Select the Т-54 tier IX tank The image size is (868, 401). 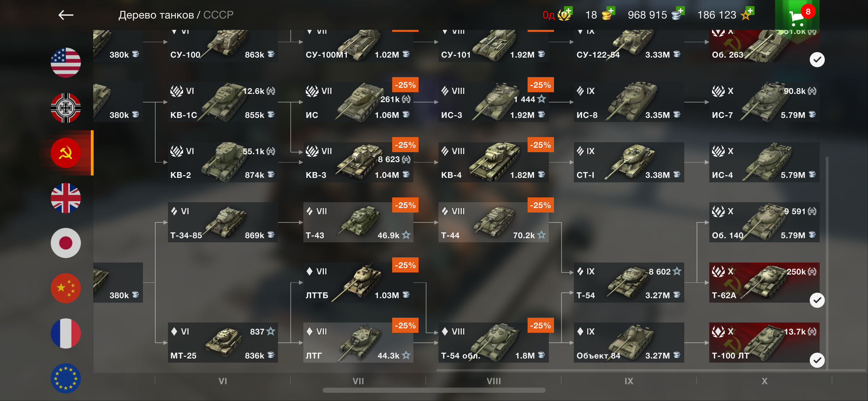629,282
